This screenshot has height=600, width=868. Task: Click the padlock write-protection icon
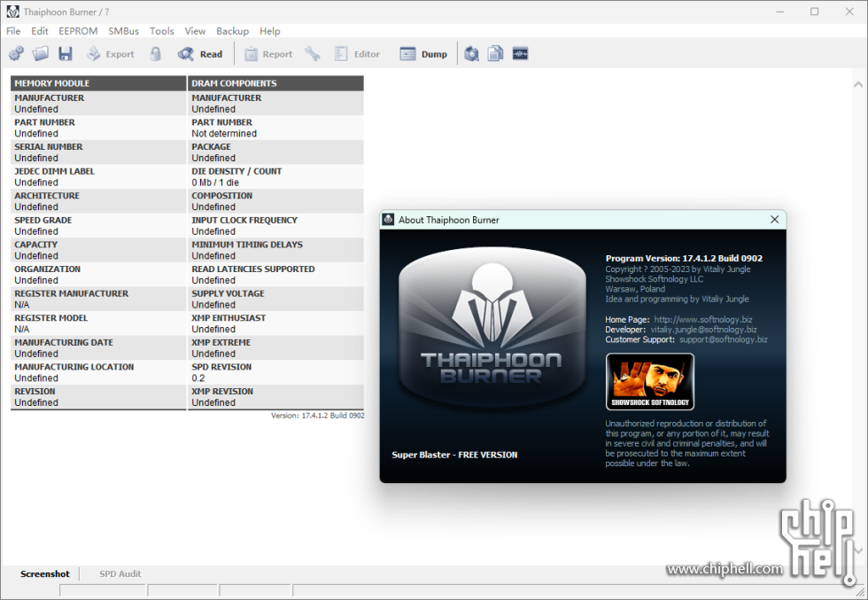click(156, 54)
